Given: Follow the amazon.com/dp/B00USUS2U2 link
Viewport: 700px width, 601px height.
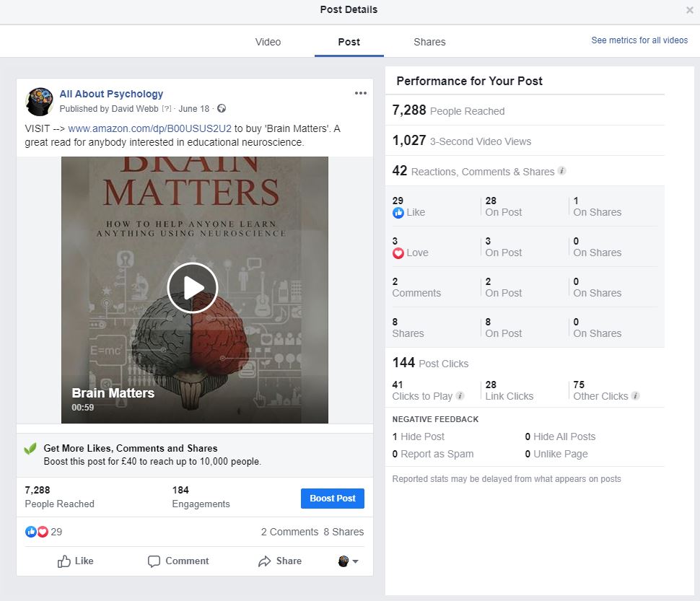Looking at the screenshot, I should tap(149, 128).
